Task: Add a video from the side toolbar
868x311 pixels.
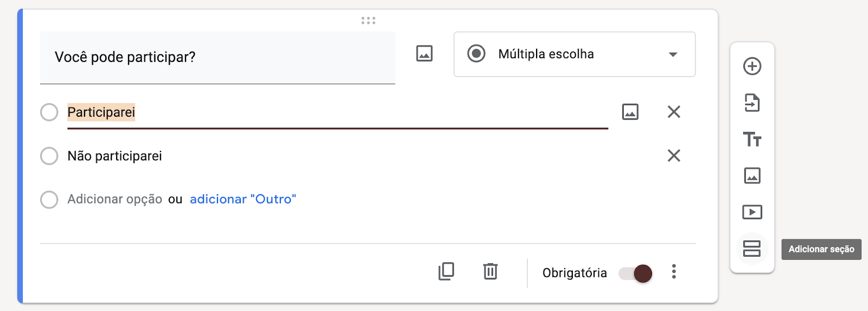Action: coord(752,212)
